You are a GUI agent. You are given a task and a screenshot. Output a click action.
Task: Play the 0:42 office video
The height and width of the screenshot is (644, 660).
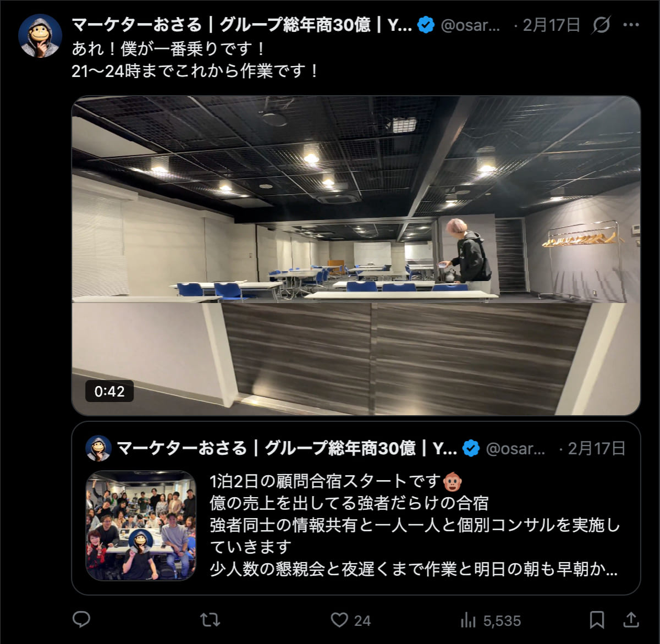tap(356, 256)
